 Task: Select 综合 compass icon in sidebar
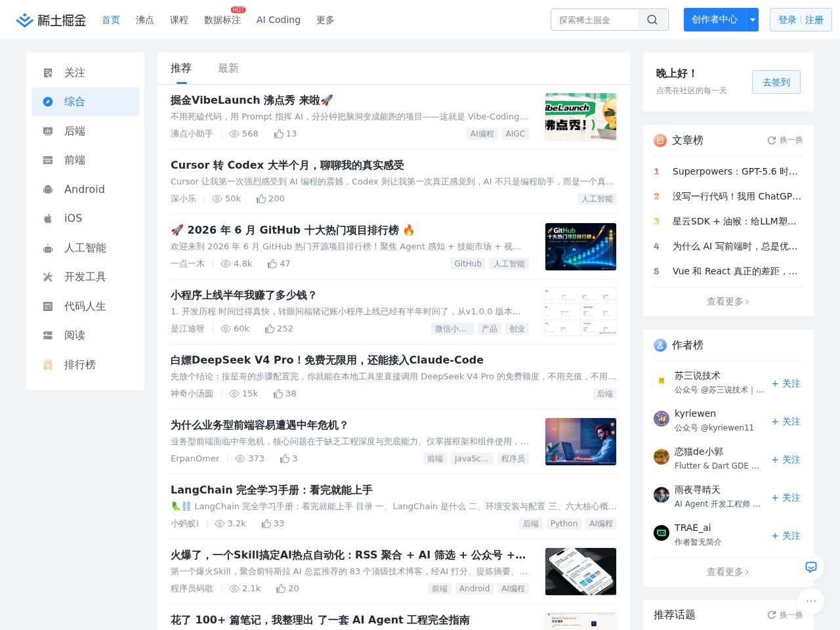[48, 102]
